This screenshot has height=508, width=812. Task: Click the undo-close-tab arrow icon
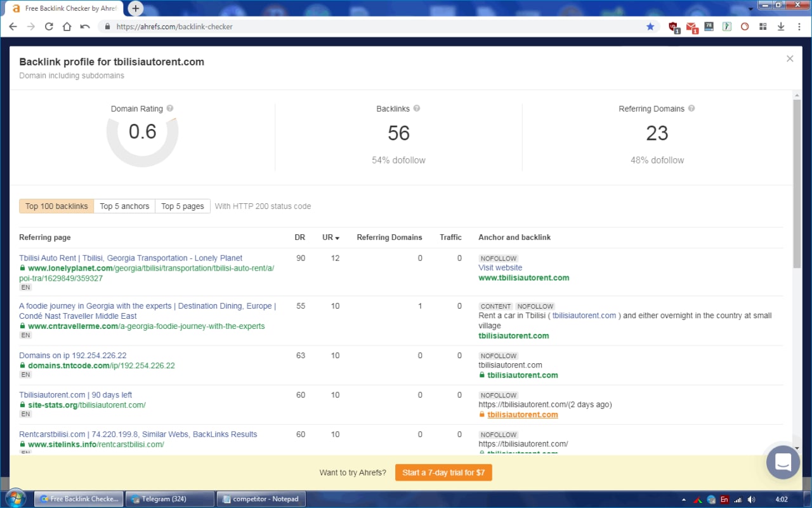tap(84, 27)
